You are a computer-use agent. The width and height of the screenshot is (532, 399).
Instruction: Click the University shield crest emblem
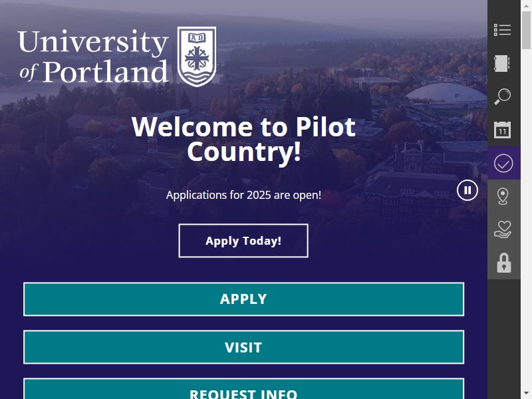(x=197, y=57)
